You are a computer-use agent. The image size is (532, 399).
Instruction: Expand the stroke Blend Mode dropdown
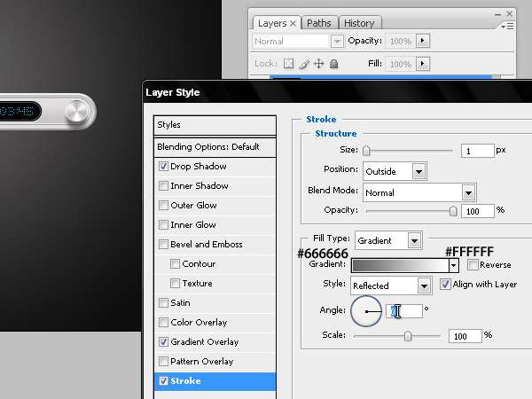pos(468,192)
